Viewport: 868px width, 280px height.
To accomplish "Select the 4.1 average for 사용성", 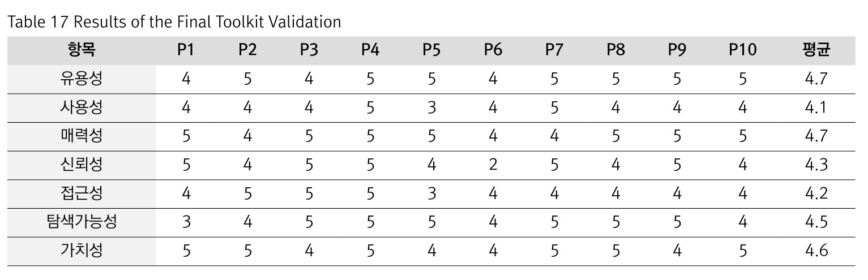I will pos(816,107).
